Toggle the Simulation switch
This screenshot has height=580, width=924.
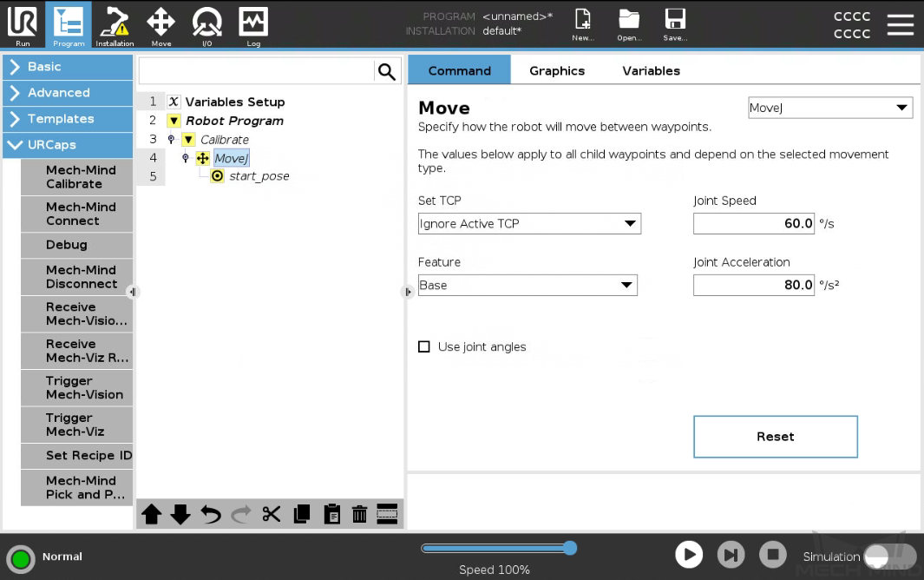click(x=888, y=557)
